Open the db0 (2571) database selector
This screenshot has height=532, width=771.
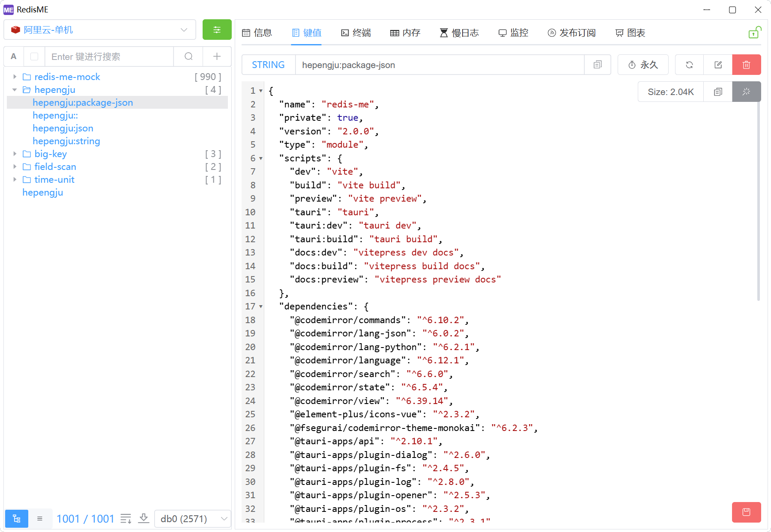click(193, 519)
